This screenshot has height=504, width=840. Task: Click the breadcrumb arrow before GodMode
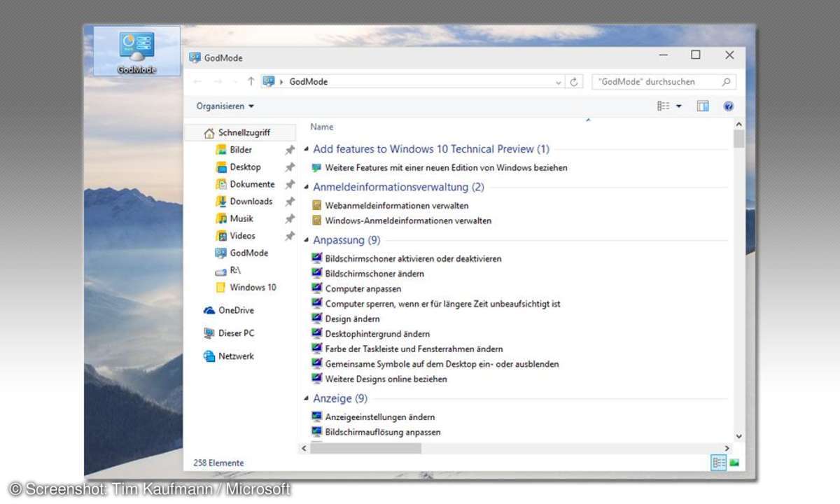point(282,82)
